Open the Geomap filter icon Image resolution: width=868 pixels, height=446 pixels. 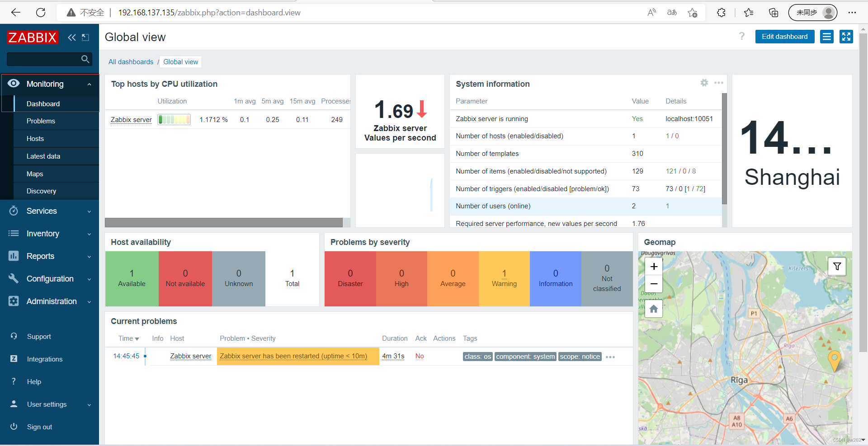coord(837,266)
